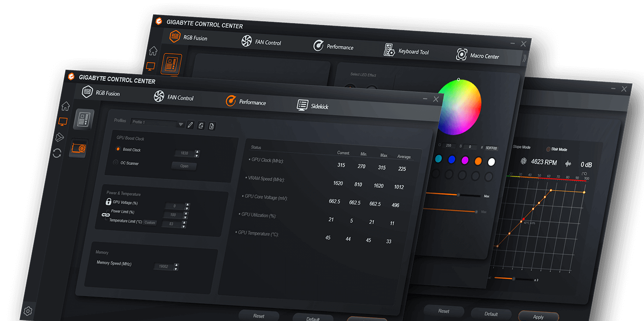Viewport: 644px width, 321px height.
Task: Select the red point on the fan curve
Action: pyautogui.click(x=523, y=220)
